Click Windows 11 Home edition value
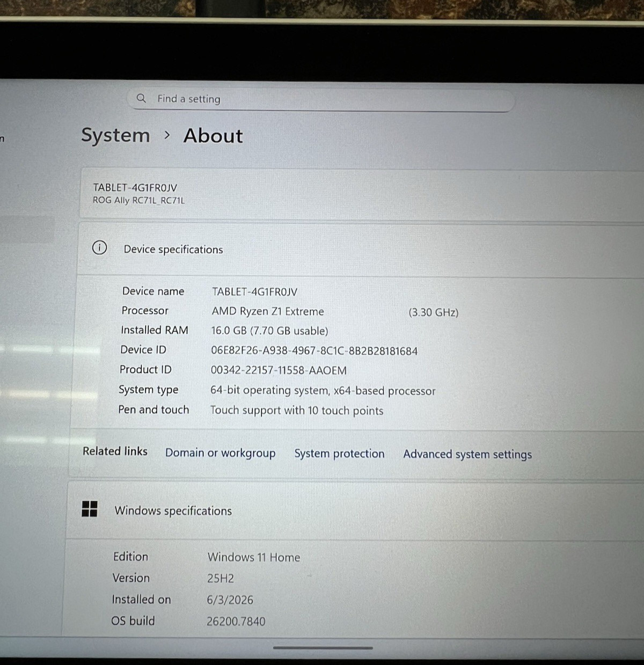Screen dimensions: 644x665 tap(253, 557)
